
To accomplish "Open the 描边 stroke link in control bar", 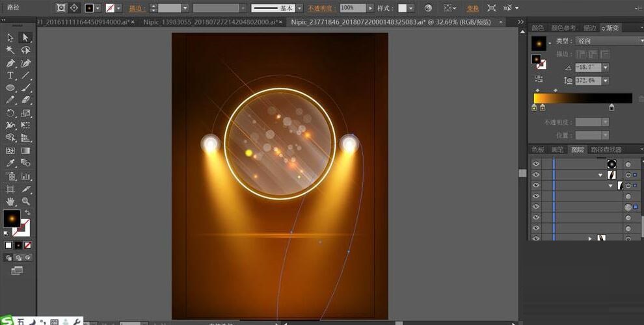I will (137, 8).
